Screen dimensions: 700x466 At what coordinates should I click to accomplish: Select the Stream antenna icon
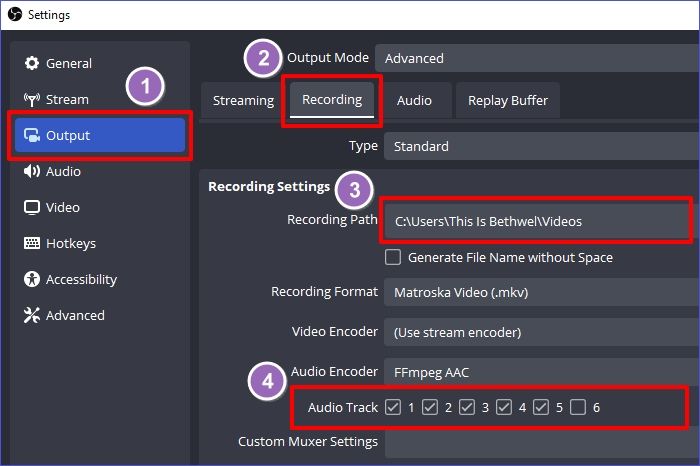click(x=31, y=99)
